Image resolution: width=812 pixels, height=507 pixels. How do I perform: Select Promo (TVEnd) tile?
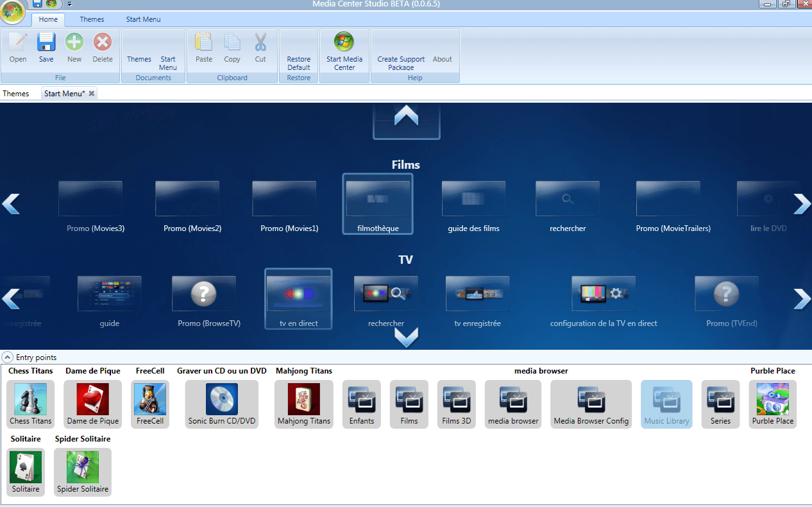(727, 302)
